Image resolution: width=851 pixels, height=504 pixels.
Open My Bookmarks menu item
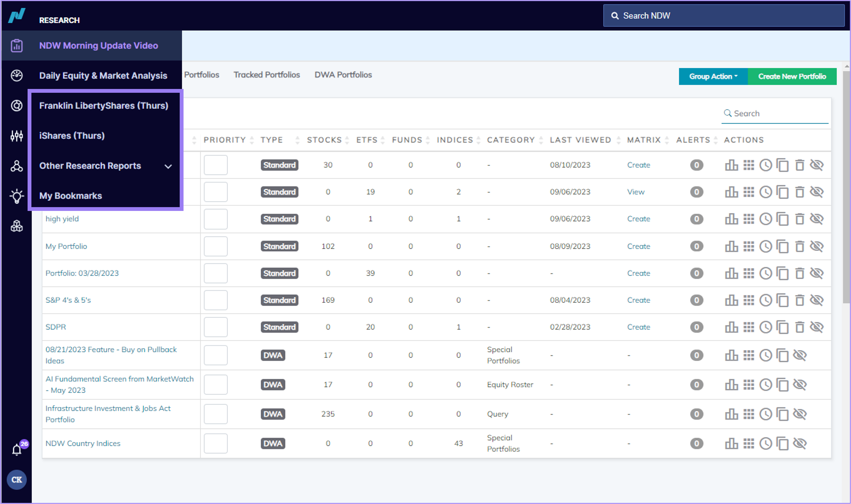pyautogui.click(x=70, y=196)
